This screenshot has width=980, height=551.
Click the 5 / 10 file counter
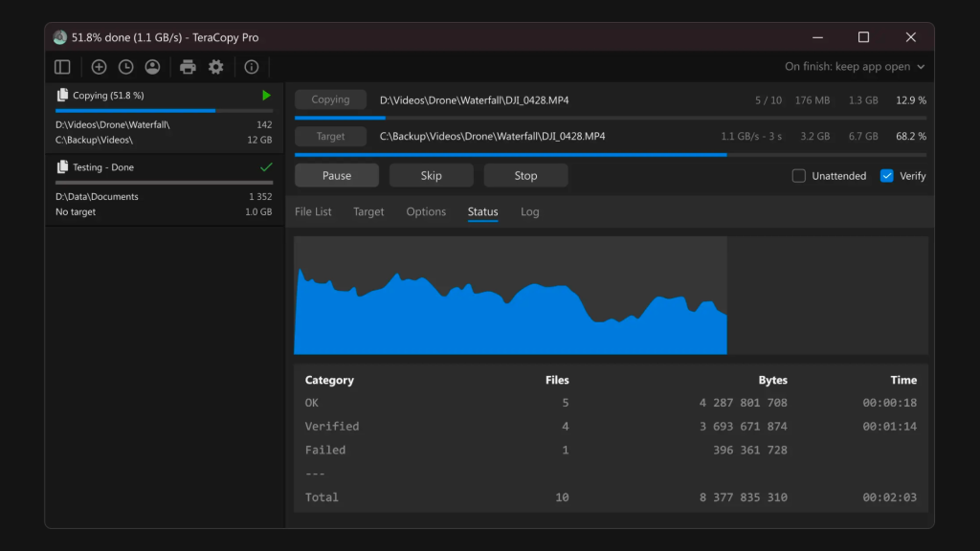[x=768, y=99]
